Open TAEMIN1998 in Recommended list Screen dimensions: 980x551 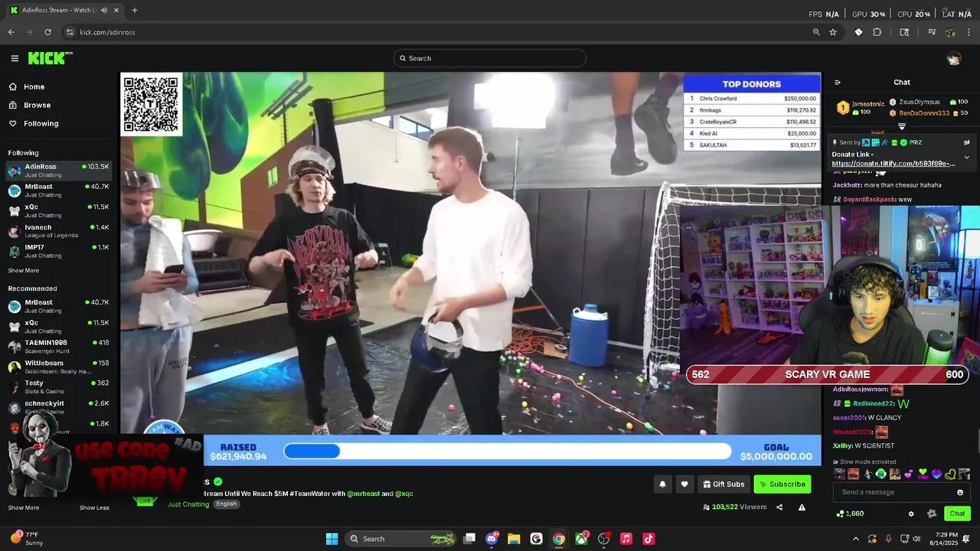59,346
